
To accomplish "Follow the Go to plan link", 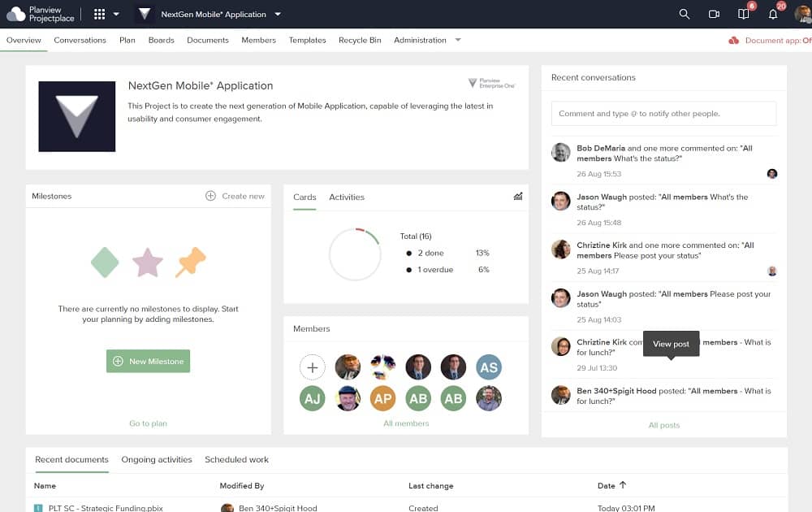I will tap(148, 423).
